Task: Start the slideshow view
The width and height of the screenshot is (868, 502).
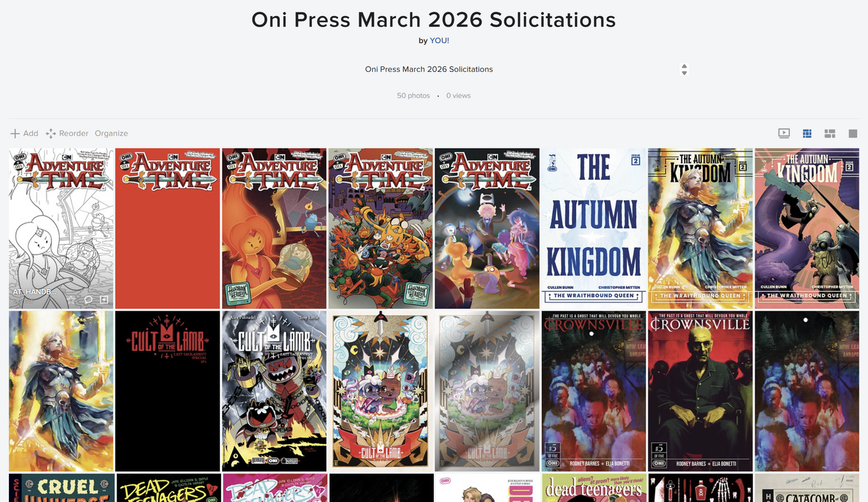Action: (x=784, y=134)
